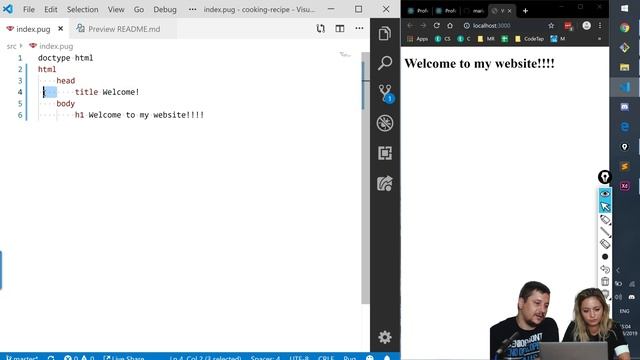Screen dimensions: 640x360
Task: Open the Chrome three-dot menu
Action: pos(600,25)
